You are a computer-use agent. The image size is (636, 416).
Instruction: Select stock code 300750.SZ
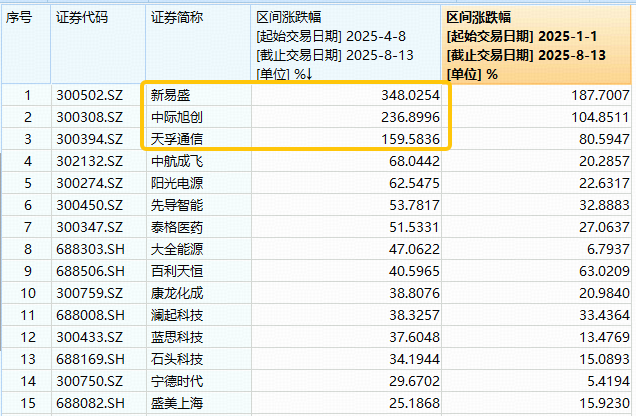point(89,381)
